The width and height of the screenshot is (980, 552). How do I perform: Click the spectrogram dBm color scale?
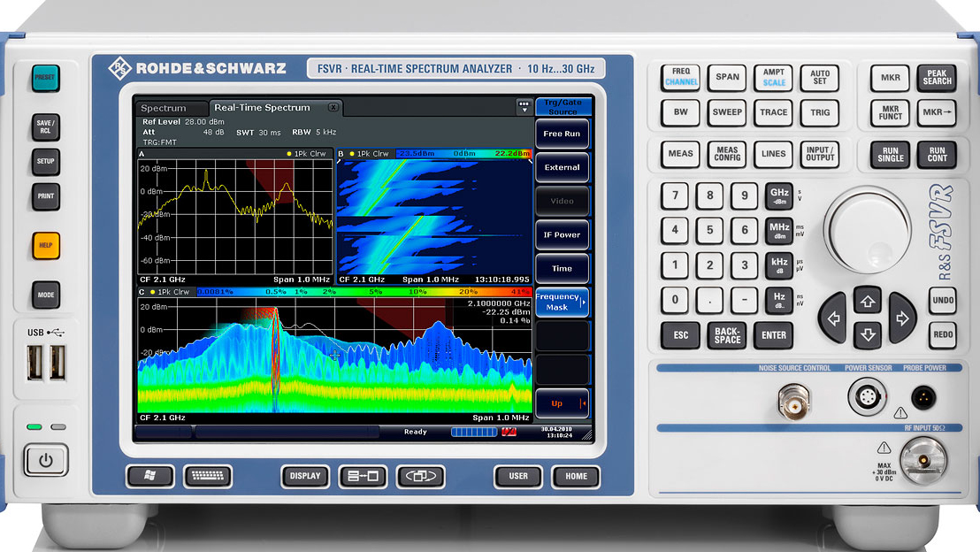pos(463,154)
